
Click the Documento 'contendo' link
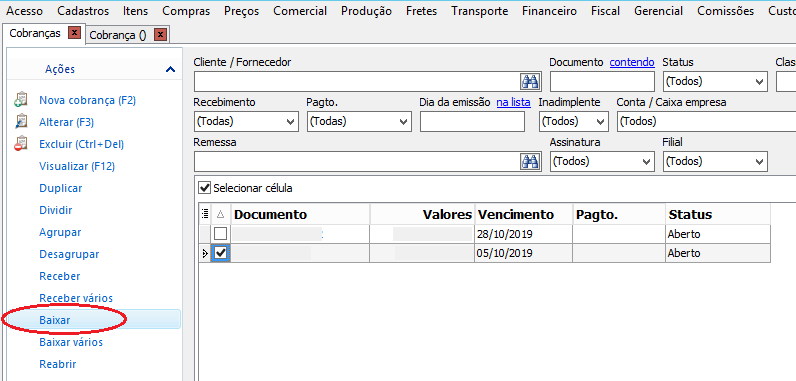632,62
